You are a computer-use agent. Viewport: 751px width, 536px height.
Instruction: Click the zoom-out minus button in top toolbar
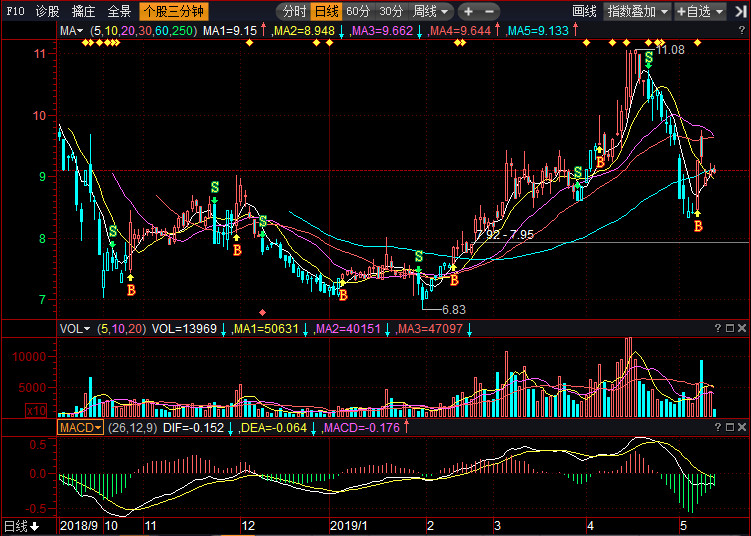490,12
